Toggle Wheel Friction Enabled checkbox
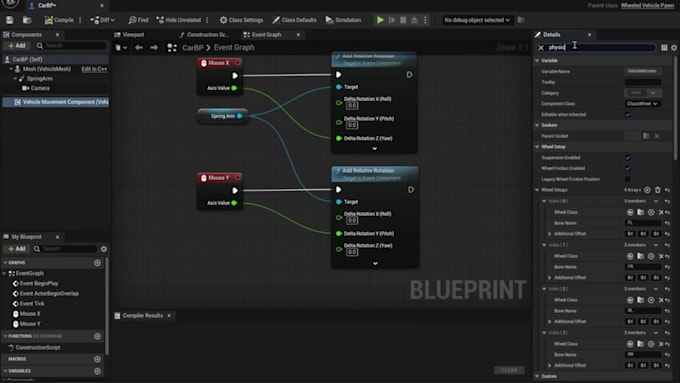This screenshot has width=680, height=383. [628, 169]
